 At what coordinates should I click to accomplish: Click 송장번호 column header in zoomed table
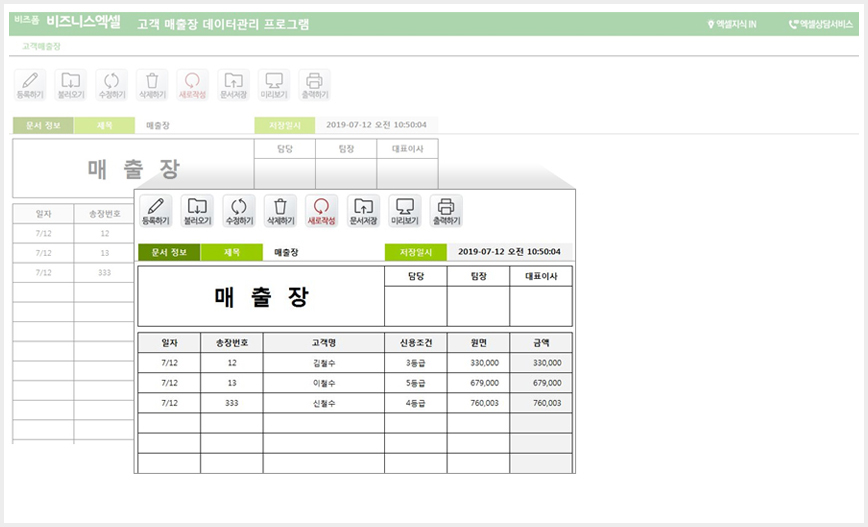pos(232,343)
